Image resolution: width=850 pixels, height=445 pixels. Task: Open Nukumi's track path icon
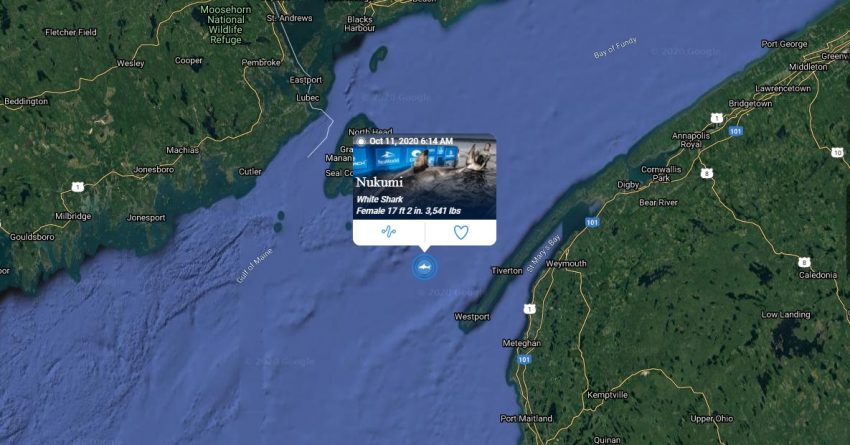tap(389, 232)
